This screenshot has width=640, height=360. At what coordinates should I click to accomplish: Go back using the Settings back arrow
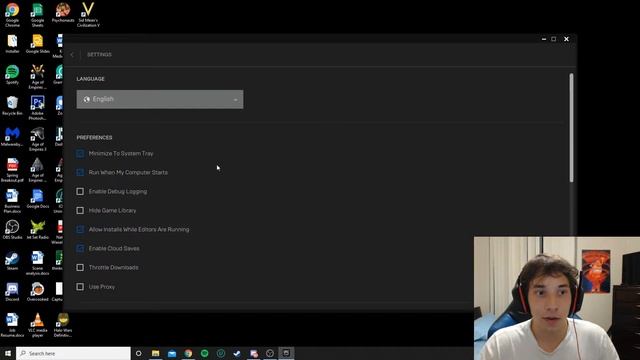click(72, 55)
